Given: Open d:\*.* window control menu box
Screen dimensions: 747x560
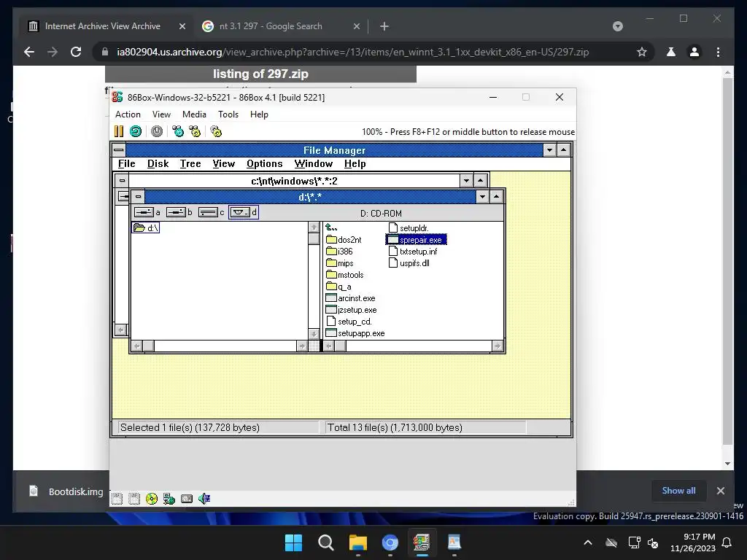Looking at the screenshot, I should (x=138, y=197).
